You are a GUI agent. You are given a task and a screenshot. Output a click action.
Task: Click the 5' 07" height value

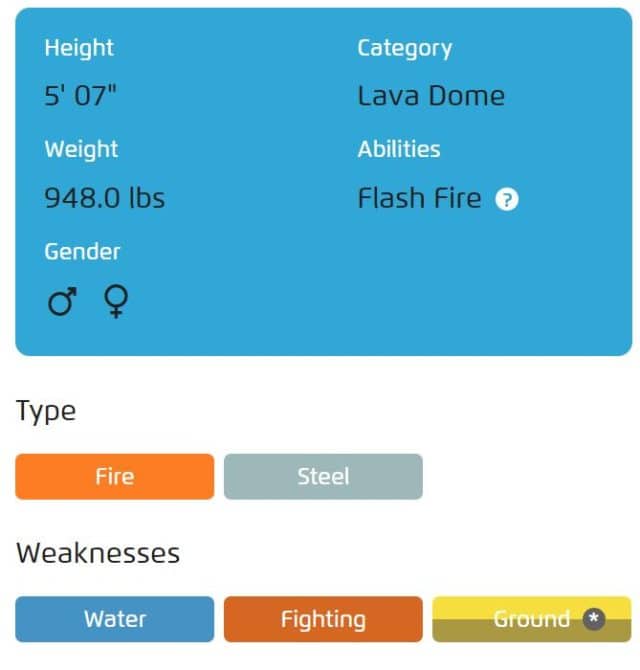[81, 96]
